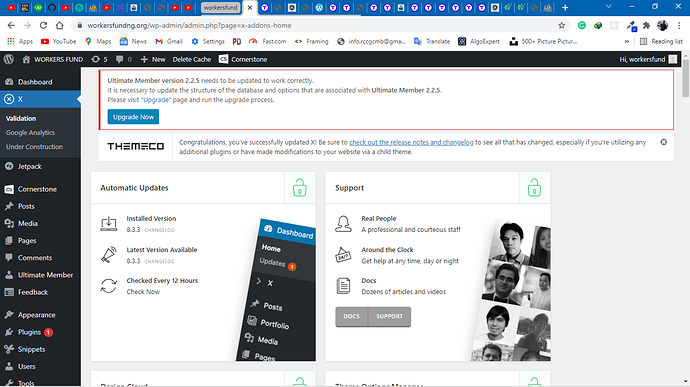Viewport: 690px width, 387px height.
Task: Open Ultimate Member menu
Action: point(40,275)
